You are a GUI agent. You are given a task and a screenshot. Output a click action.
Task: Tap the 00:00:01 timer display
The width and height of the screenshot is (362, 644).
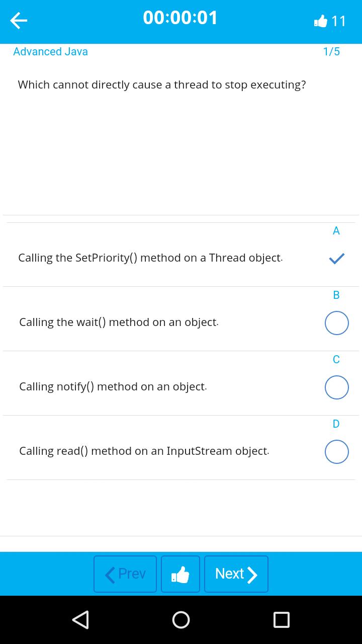tap(180, 18)
